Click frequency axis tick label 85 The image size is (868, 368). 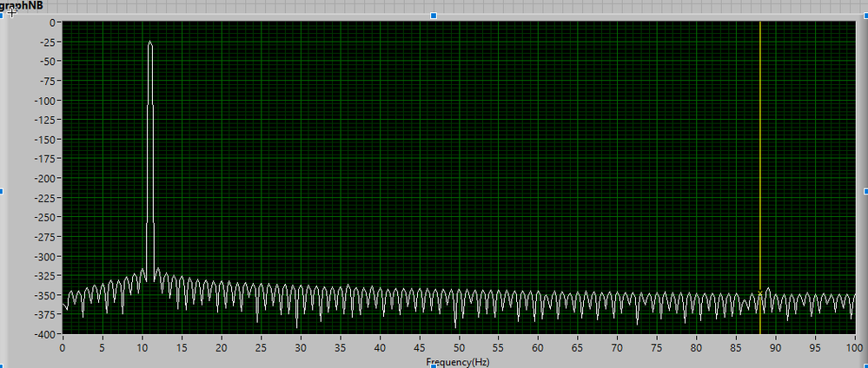(736, 348)
